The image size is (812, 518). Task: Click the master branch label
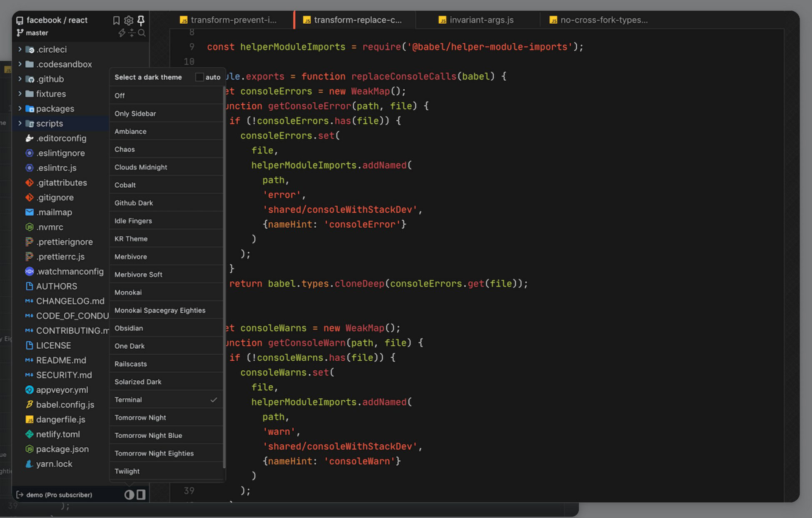tap(37, 33)
